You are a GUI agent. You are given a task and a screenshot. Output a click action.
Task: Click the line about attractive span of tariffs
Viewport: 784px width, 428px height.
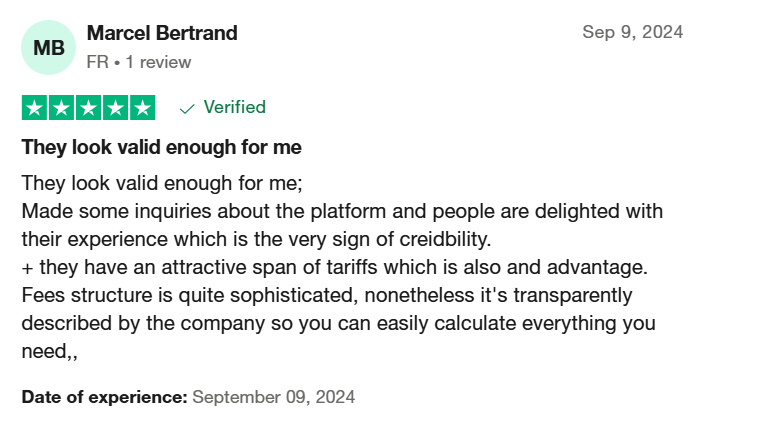coord(334,267)
